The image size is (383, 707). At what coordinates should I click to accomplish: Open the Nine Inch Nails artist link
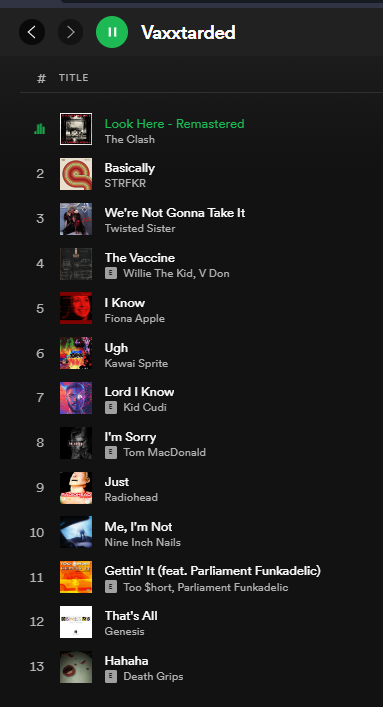[x=143, y=542]
